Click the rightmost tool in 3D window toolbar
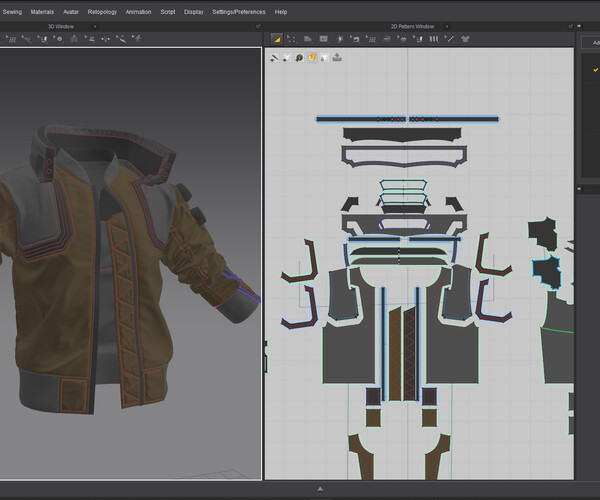This screenshot has height=500, width=600. click(x=137, y=39)
